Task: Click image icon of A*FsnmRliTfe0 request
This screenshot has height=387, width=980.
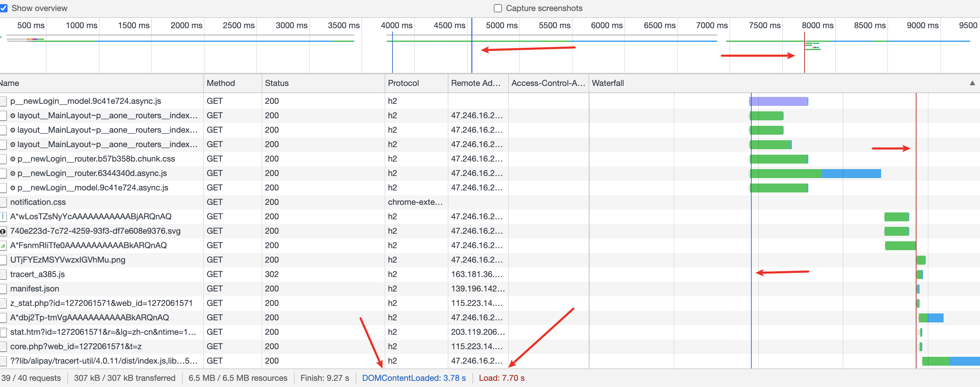Action: 3,246
